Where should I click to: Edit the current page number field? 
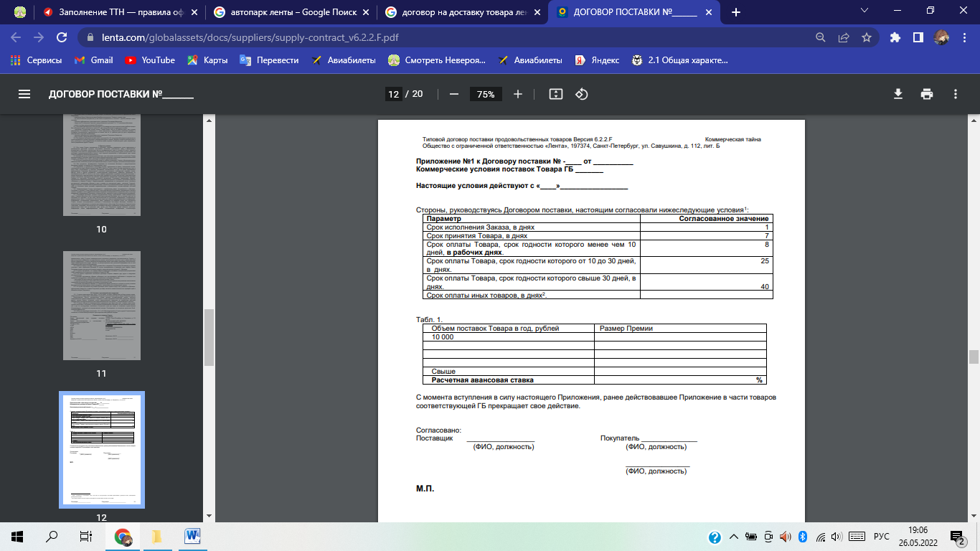[x=393, y=94]
